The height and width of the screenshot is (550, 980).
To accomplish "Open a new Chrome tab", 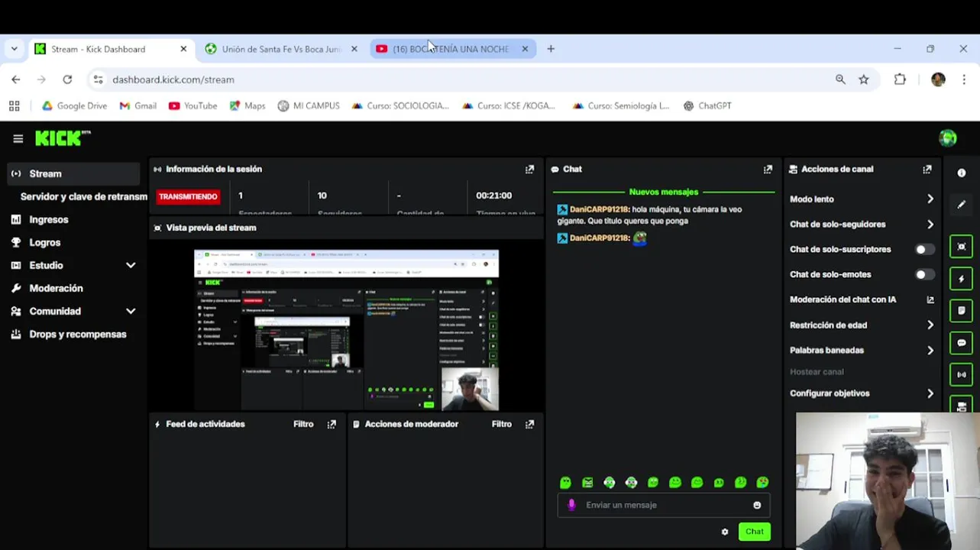I will tap(551, 49).
